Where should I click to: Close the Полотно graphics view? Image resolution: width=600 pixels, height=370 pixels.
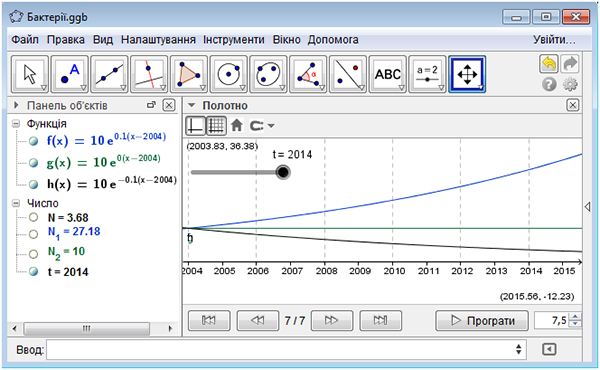tap(572, 105)
